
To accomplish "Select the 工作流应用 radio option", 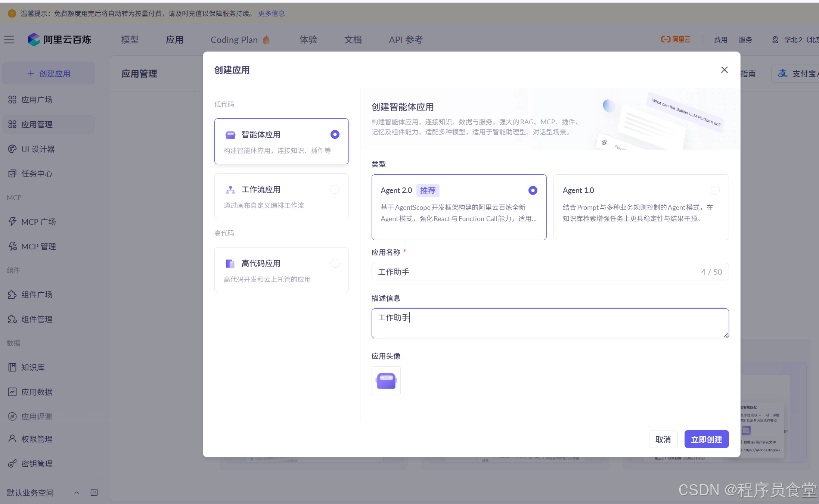I will (335, 189).
